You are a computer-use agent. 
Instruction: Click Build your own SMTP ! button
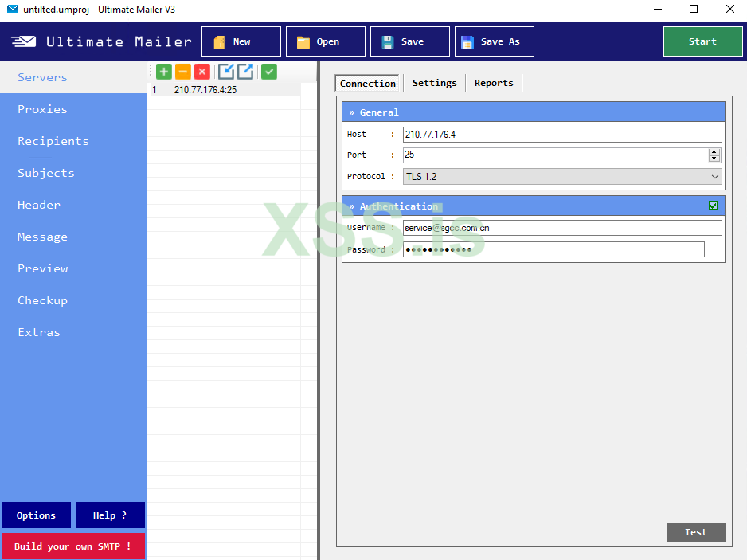point(73,546)
